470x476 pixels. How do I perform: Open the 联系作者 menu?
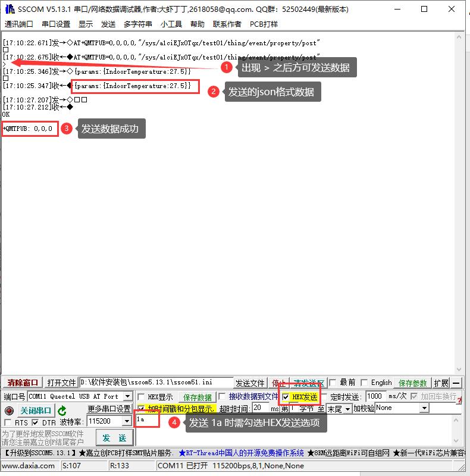point(227,24)
